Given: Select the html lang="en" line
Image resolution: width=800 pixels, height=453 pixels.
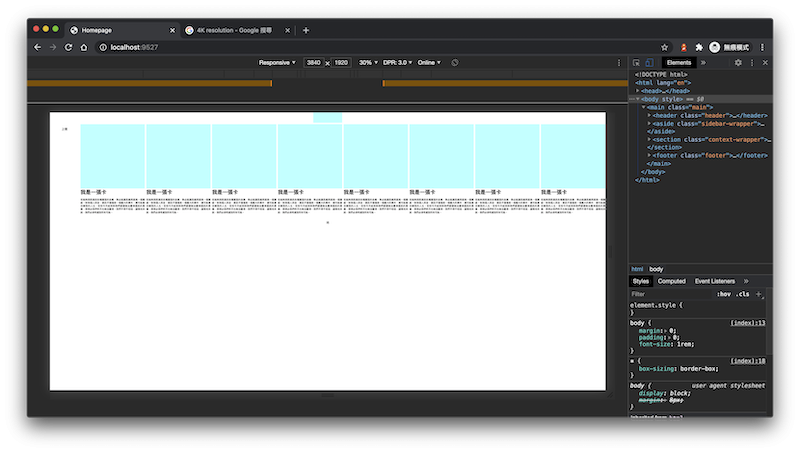Looking at the screenshot, I should click(663, 83).
